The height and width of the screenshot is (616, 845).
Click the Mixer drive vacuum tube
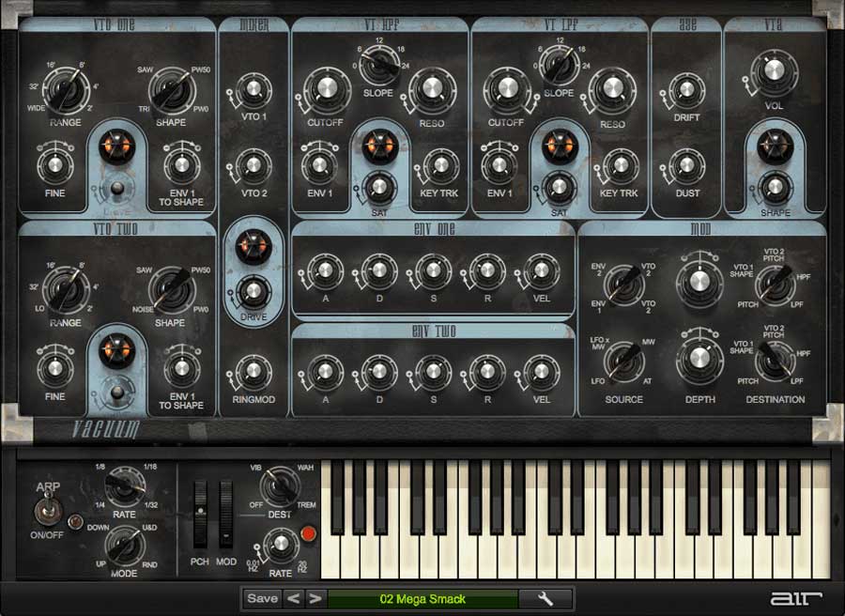(253, 247)
